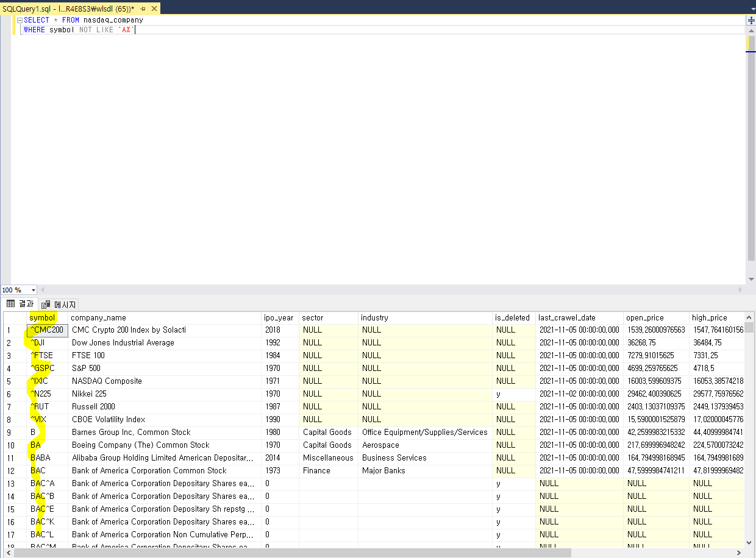Click the Aerospace industry cell
The height and width of the screenshot is (558, 756).
point(425,445)
